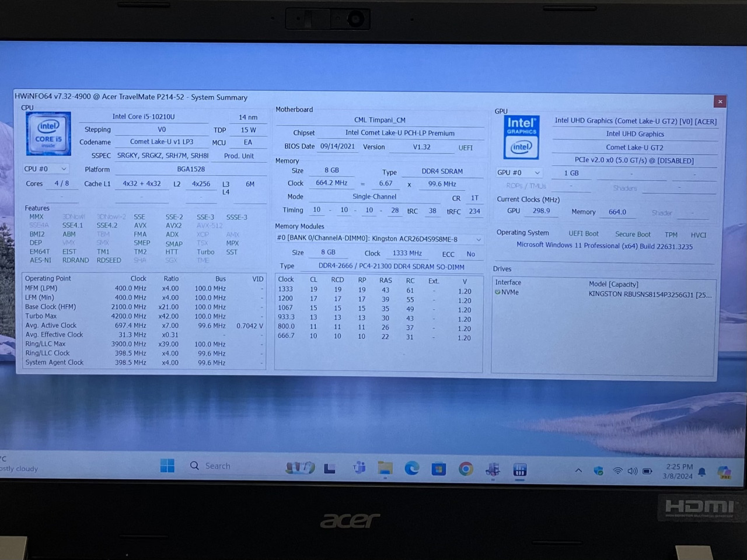Open the Task View taskbar button
747x560 pixels.
click(x=330, y=468)
